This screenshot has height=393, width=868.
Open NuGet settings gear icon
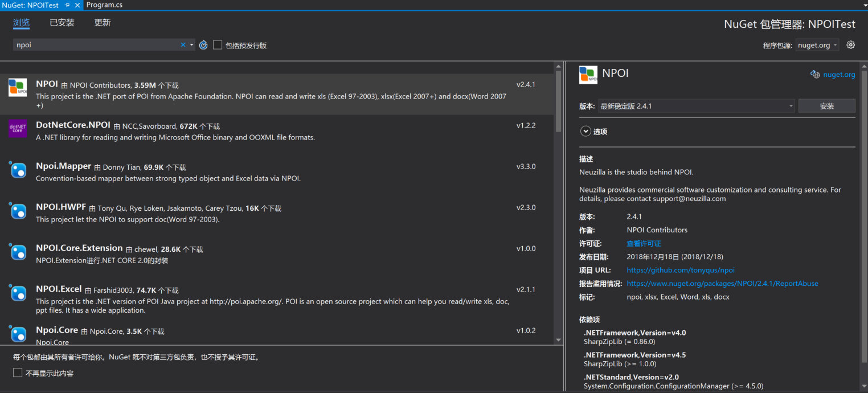point(851,45)
